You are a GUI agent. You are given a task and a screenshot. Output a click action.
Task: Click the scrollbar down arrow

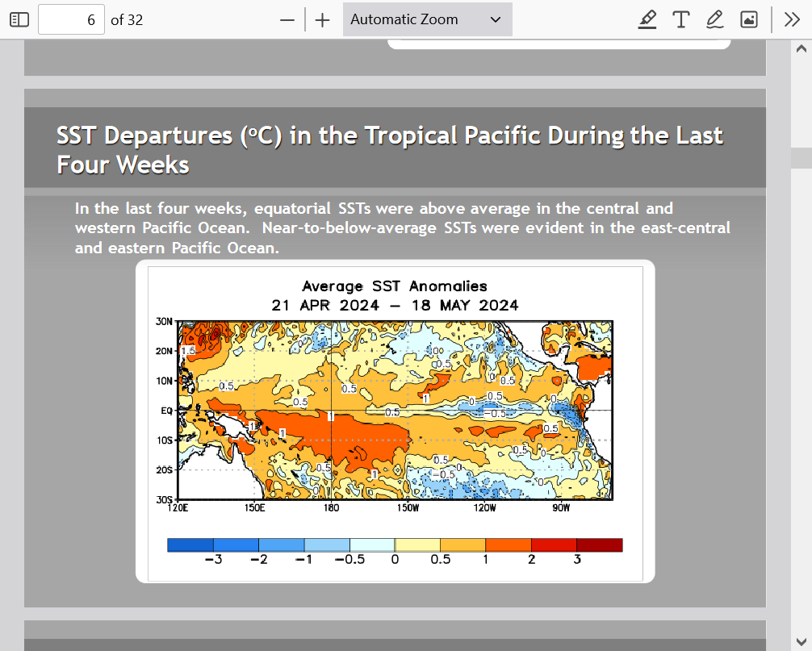pyautogui.click(x=802, y=641)
